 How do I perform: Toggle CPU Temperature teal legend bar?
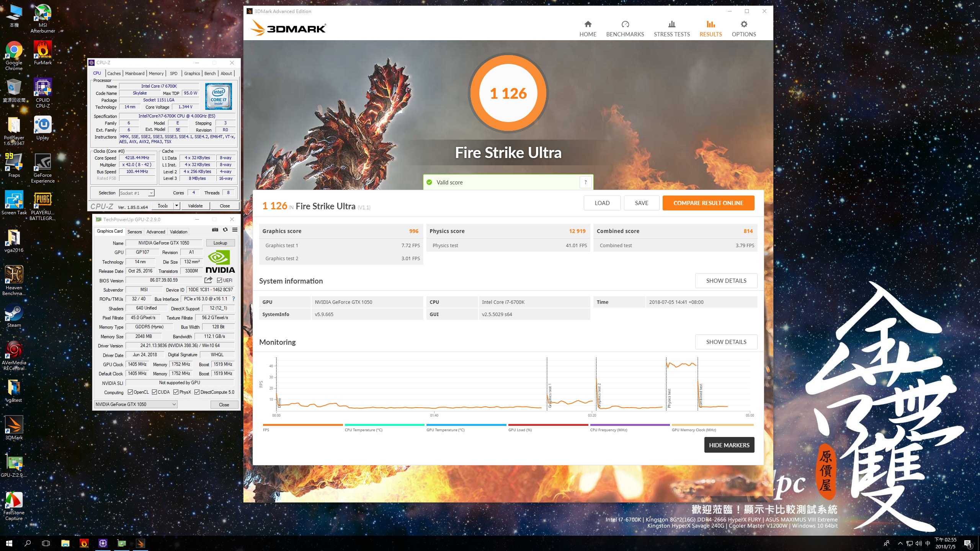[384, 425]
